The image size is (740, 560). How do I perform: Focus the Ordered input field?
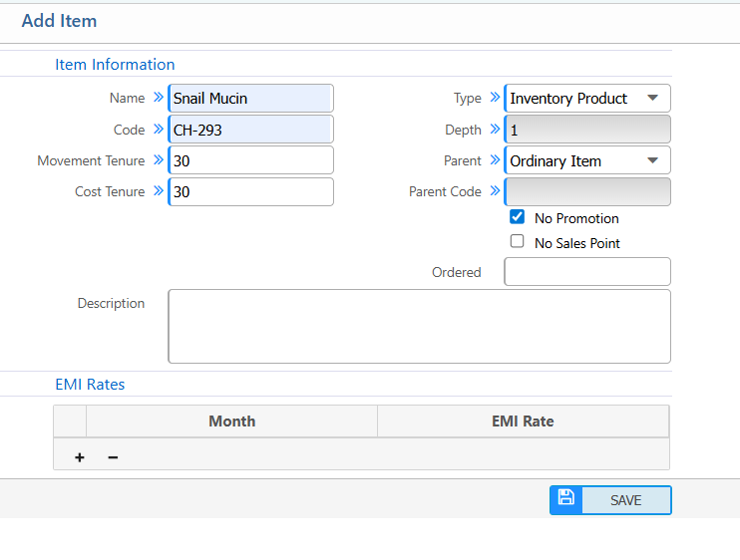586,271
